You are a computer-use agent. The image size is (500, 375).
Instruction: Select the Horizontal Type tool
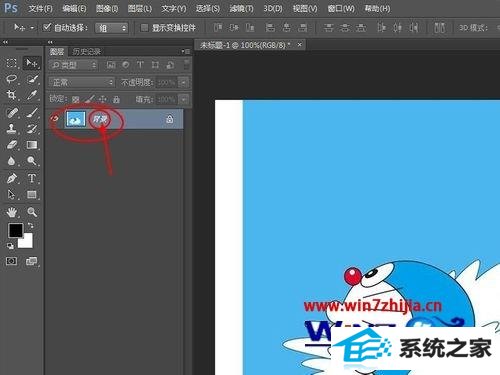tap(32, 179)
